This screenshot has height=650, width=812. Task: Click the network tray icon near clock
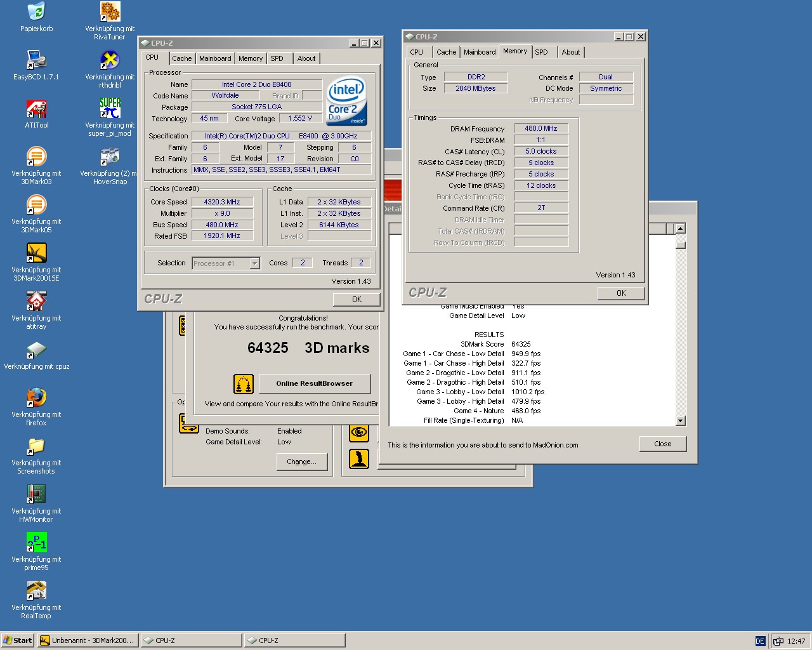point(778,641)
